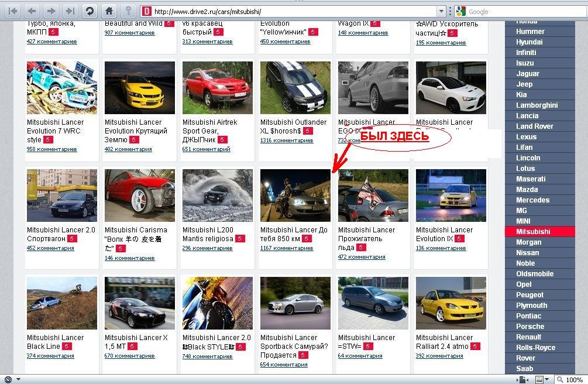
Task: Click the red D site favicon
Action: click(x=147, y=12)
